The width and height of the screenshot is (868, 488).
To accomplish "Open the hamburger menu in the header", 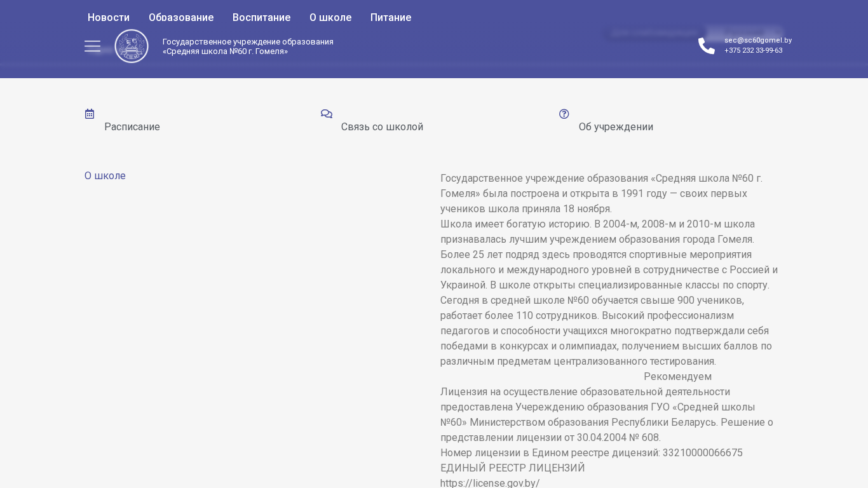I will pyautogui.click(x=92, y=46).
